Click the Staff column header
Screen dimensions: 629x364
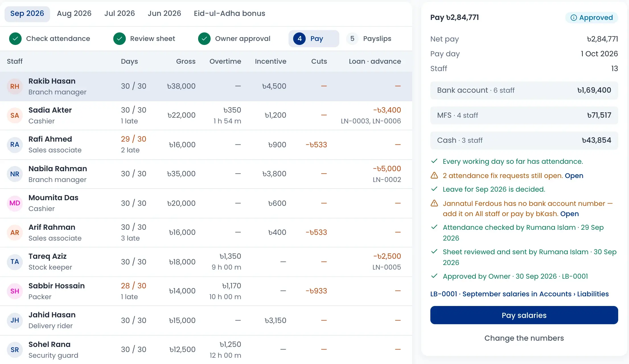click(x=15, y=61)
